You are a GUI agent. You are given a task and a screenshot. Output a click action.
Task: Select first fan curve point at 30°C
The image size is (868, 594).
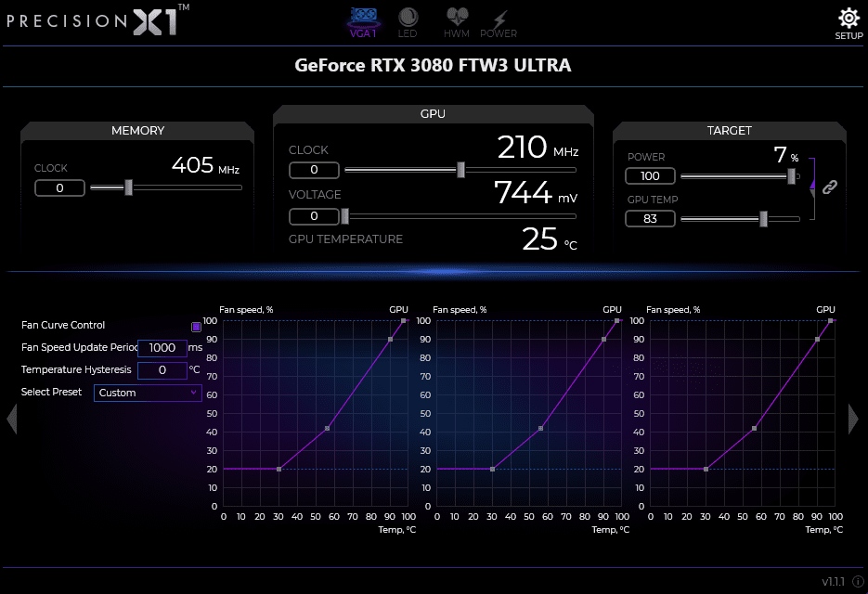coord(279,469)
